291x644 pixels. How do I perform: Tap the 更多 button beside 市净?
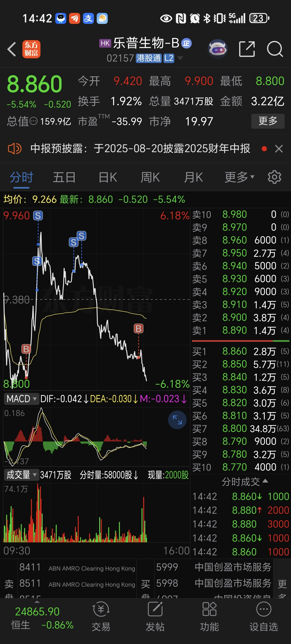point(268,121)
